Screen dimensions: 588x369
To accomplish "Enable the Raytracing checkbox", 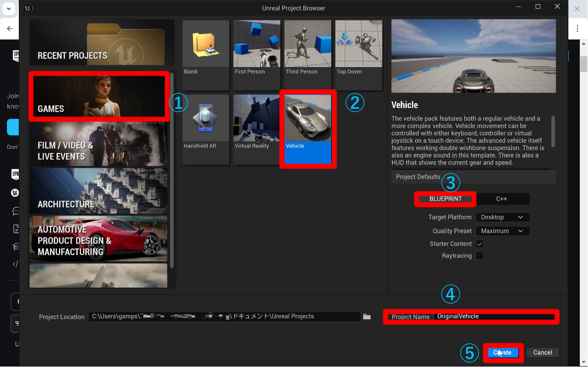I will (480, 256).
